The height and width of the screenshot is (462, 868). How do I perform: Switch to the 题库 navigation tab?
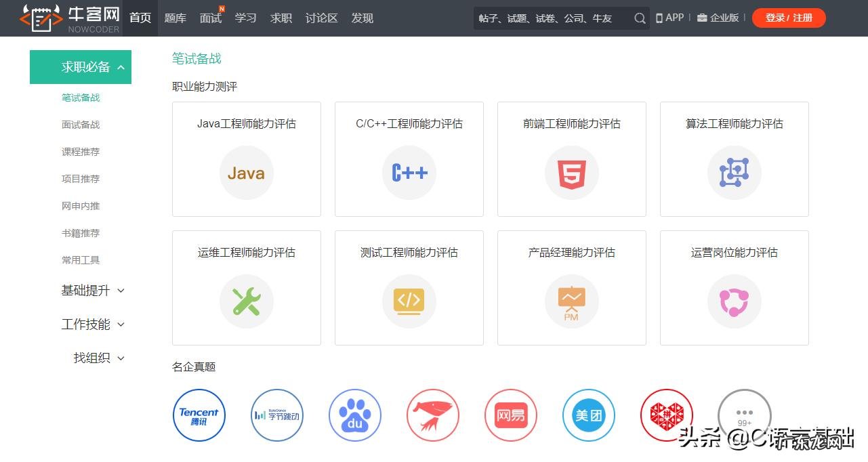point(175,18)
